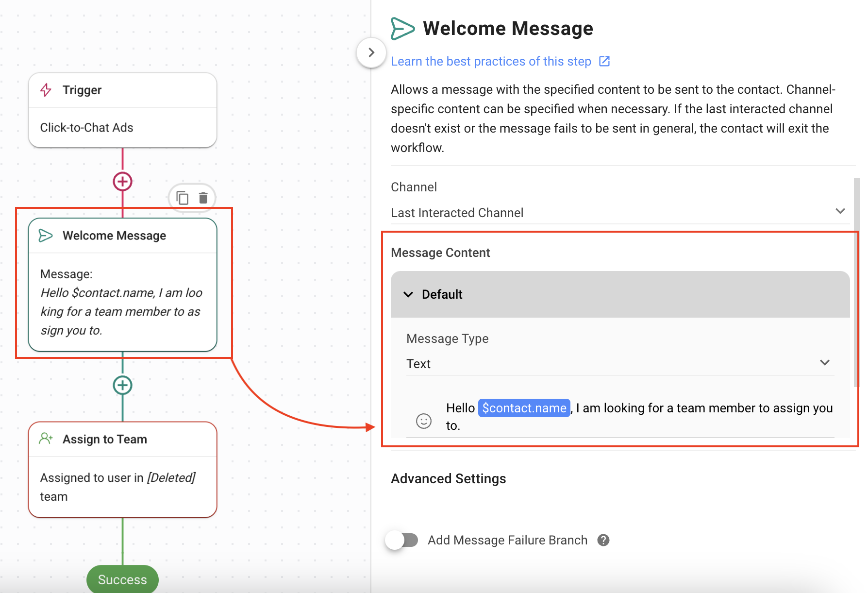Open the emoji picker smiley icon
The image size is (868, 593).
(423, 421)
